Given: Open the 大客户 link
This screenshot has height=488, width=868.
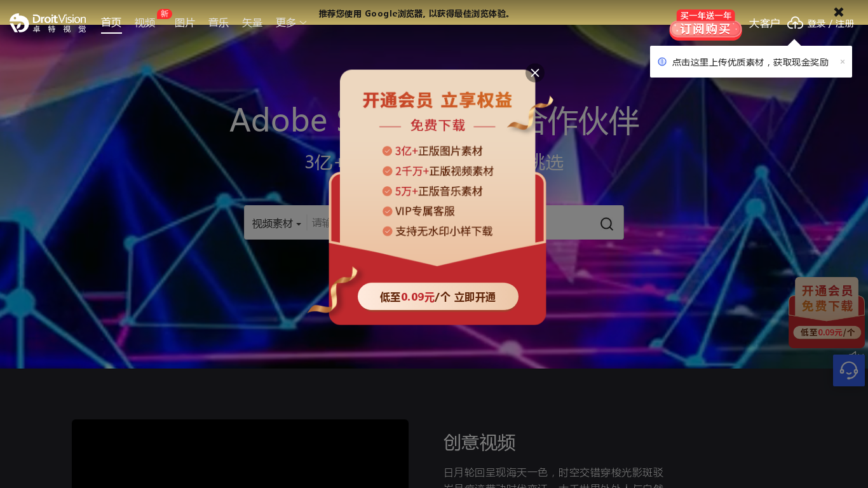Looking at the screenshot, I should 764,24.
